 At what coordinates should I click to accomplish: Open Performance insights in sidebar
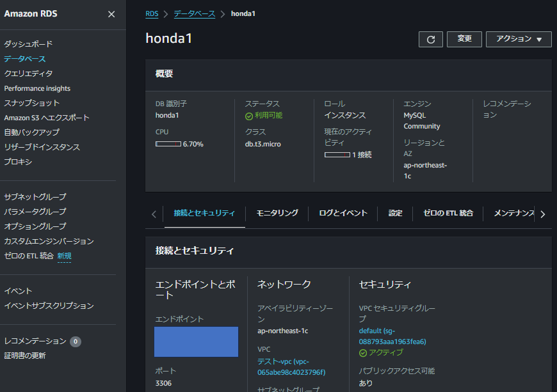pos(37,88)
